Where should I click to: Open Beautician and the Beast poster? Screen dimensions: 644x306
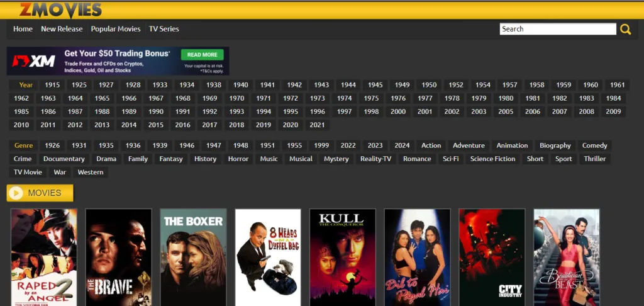[567, 258]
